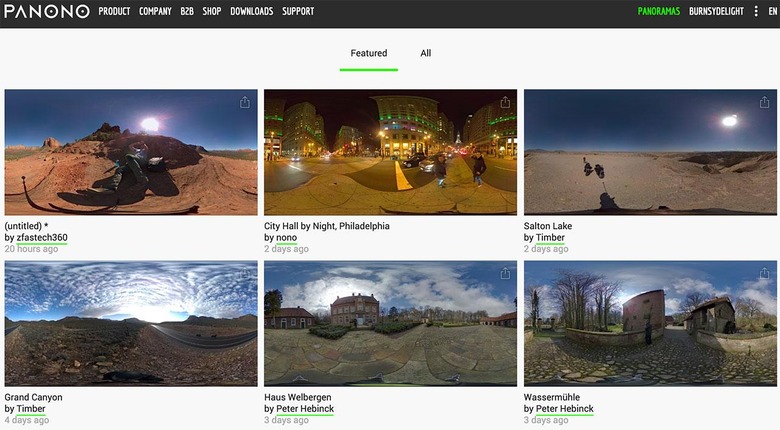Open the Panoramas section
The height and width of the screenshot is (430, 780).
point(659,12)
